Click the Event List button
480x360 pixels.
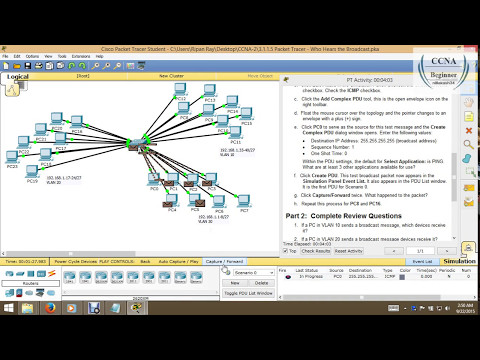pos(422,262)
